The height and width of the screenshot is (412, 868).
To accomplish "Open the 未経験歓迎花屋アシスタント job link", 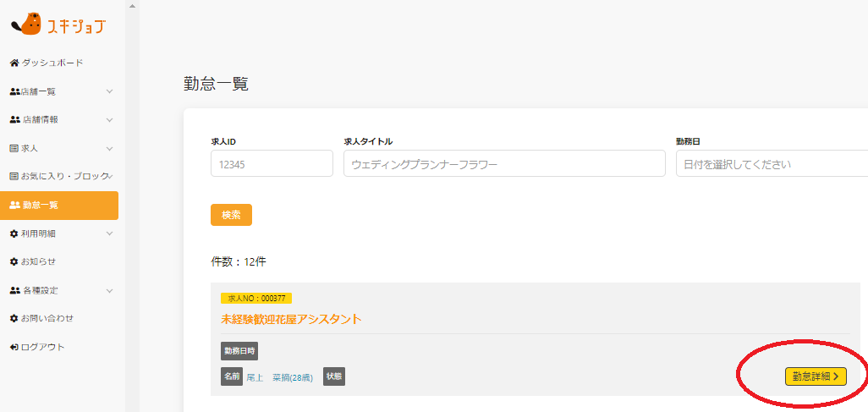I will (x=291, y=320).
